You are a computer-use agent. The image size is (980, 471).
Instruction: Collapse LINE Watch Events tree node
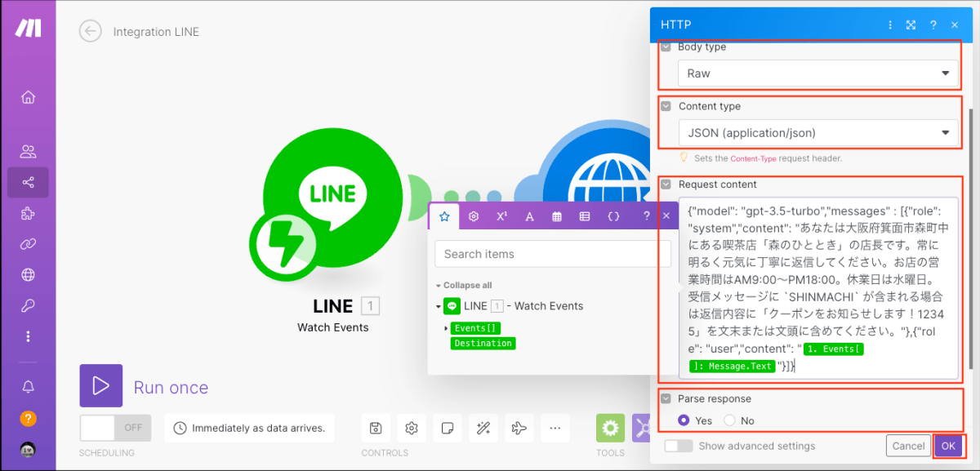(x=439, y=306)
